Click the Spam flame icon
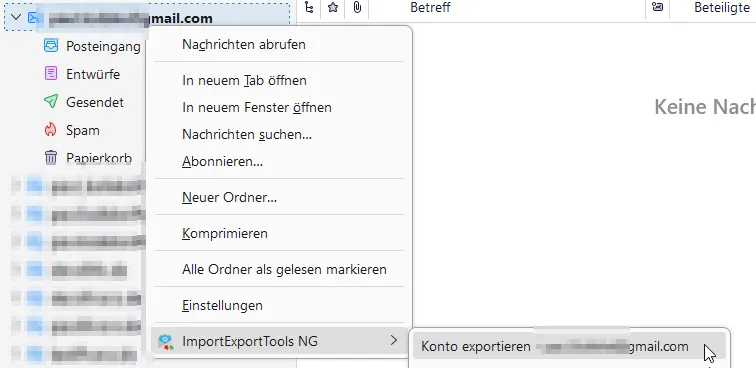The width and height of the screenshot is (756, 368). [x=51, y=130]
